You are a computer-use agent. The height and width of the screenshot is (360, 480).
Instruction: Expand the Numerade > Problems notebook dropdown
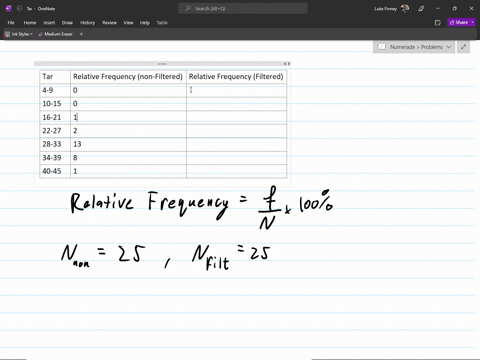[x=449, y=47]
